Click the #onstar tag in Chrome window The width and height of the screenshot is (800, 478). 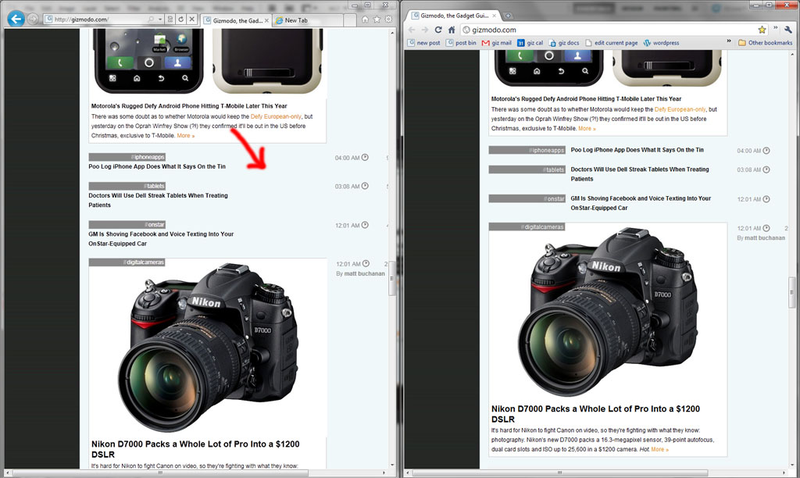coord(527,198)
